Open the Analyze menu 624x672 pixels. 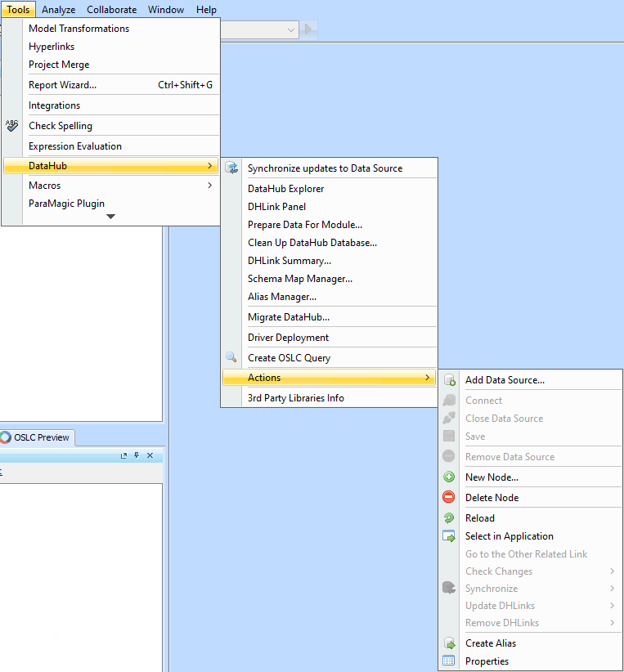coord(58,10)
